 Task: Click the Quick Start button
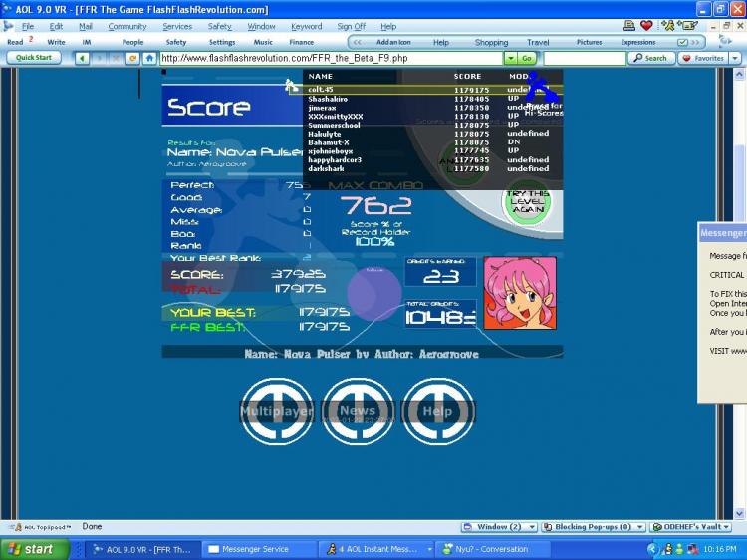tap(33, 58)
